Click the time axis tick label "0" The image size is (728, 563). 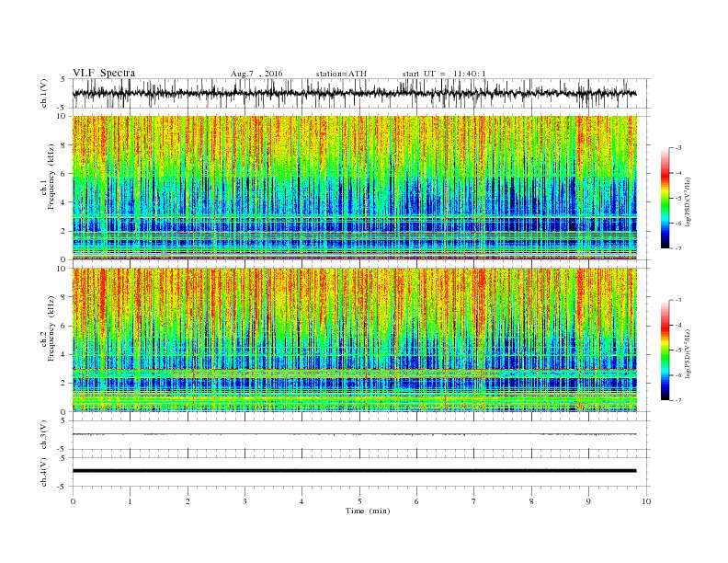pyautogui.click(x=73, y=501)
